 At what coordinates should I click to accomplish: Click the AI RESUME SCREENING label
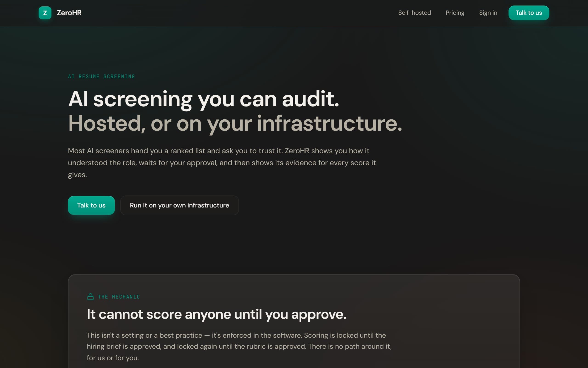click(101, 76)
